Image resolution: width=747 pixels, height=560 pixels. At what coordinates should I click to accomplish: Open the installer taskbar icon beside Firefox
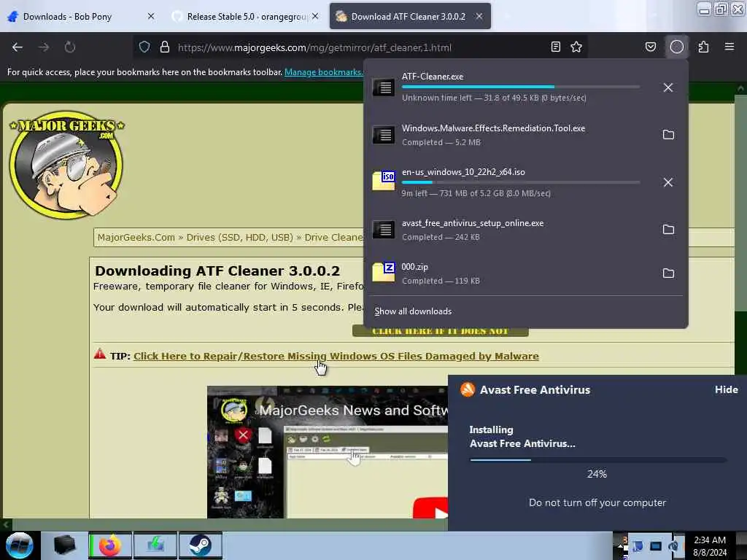(x=155, y=545)
